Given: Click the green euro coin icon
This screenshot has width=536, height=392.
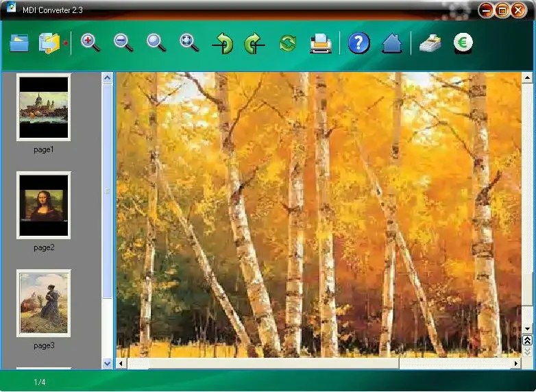Looking at the screenshot, I should click(463, 43).
